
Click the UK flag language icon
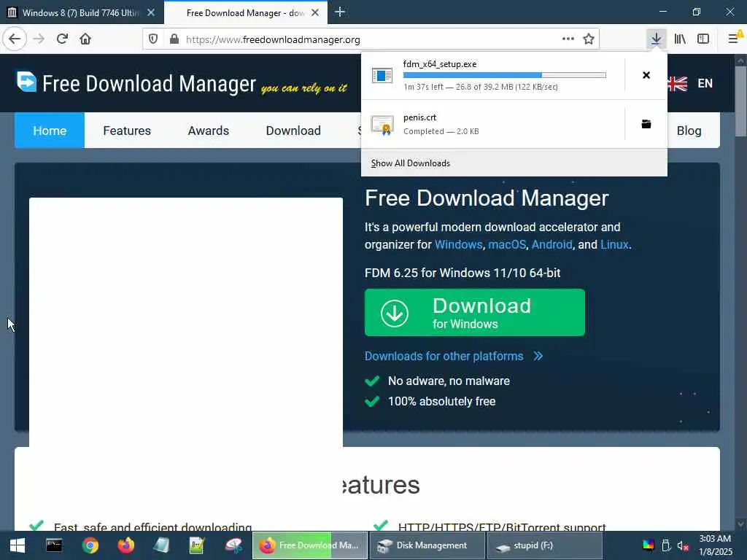coord(677,84)
